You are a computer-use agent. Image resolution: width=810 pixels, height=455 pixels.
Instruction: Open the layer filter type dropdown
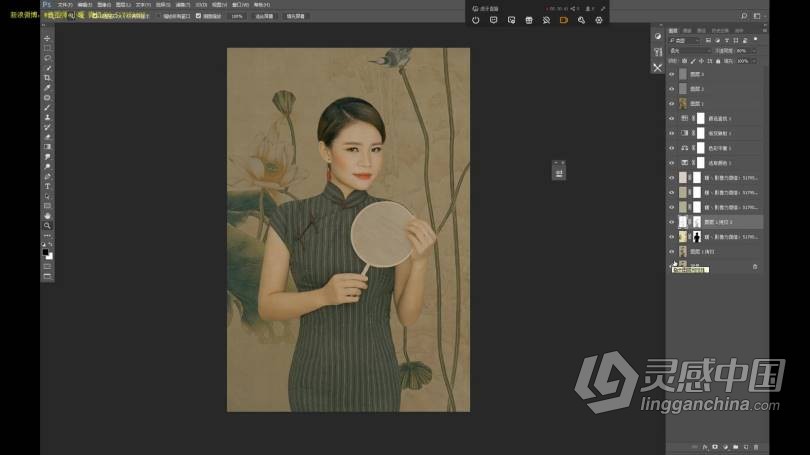click(x=684, y=40)
